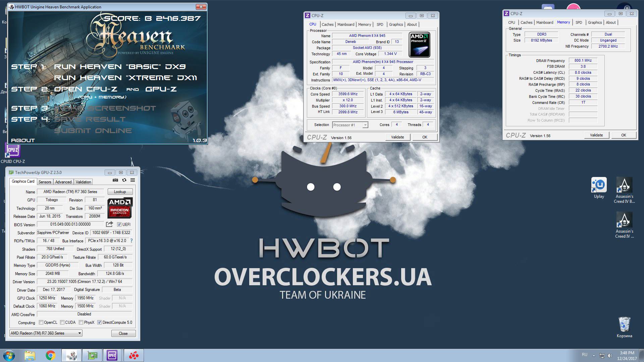Toggle the UEFI checkbox in GPU-Z

pos(119,225)
